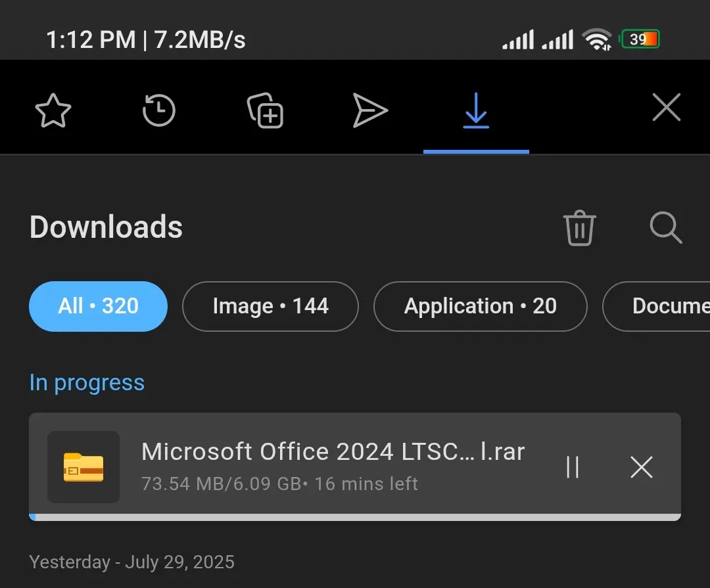Image resolution: width=710 pixels, height=588 pixels.
Task: Click the download progress bar
Action: pos(355,517)
